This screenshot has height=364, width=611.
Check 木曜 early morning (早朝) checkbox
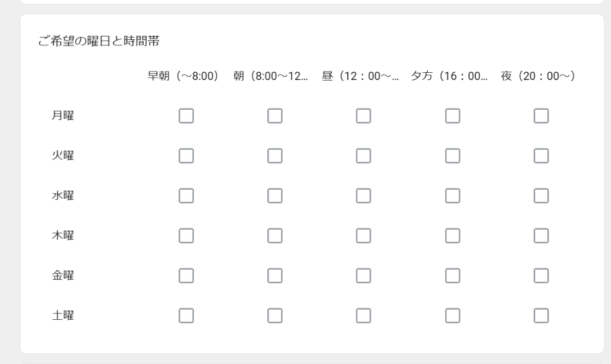pos(186,236)
